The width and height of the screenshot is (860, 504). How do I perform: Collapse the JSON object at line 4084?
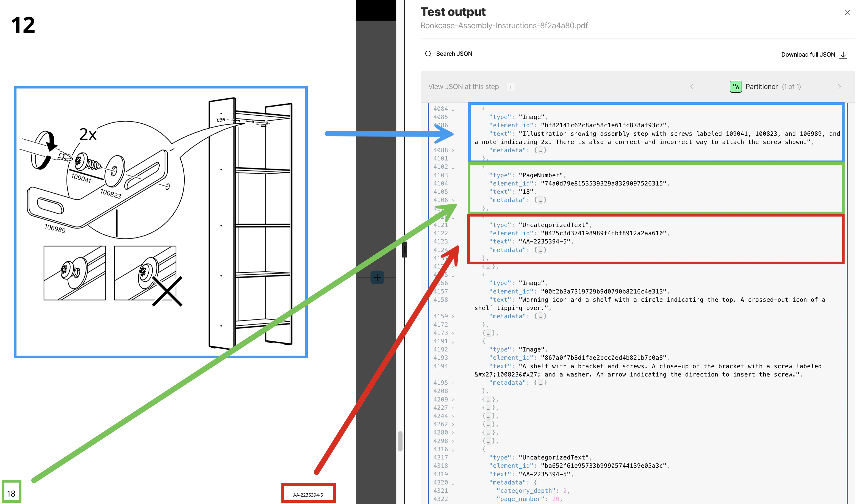453,109
